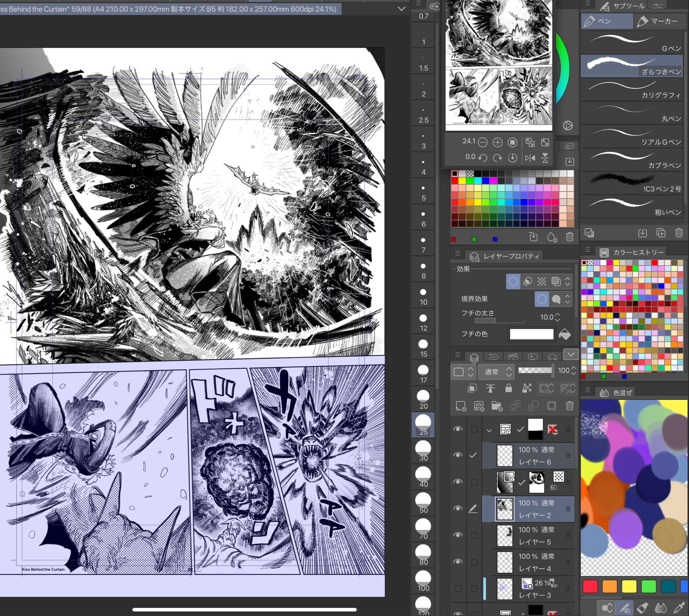
Task: Rotate canvas left in navigator
Action: [483, 158]
